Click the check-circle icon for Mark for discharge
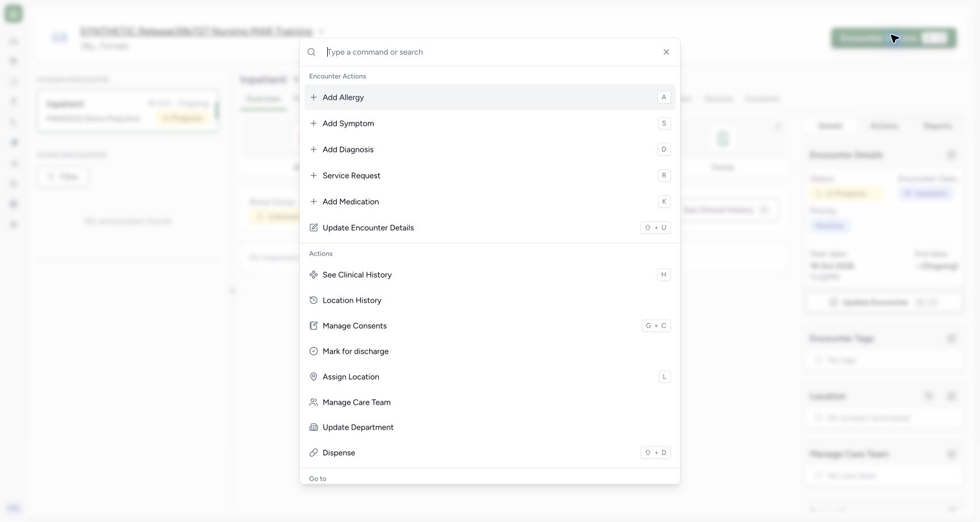980x522 pixels. click(314, 351)
